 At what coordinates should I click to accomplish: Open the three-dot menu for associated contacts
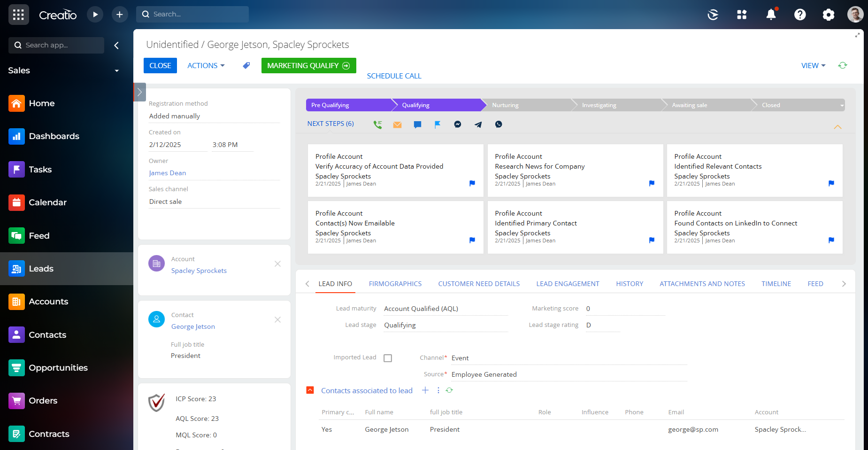pos(438,390)
